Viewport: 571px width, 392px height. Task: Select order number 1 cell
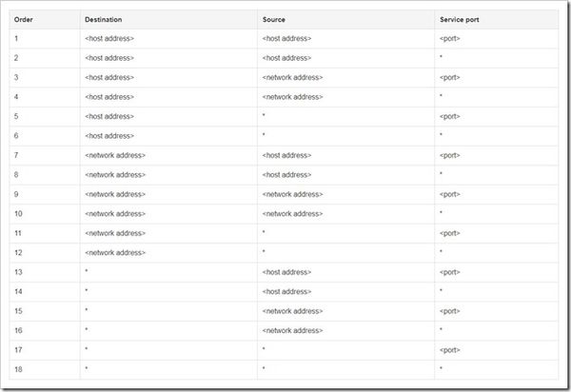17,38
